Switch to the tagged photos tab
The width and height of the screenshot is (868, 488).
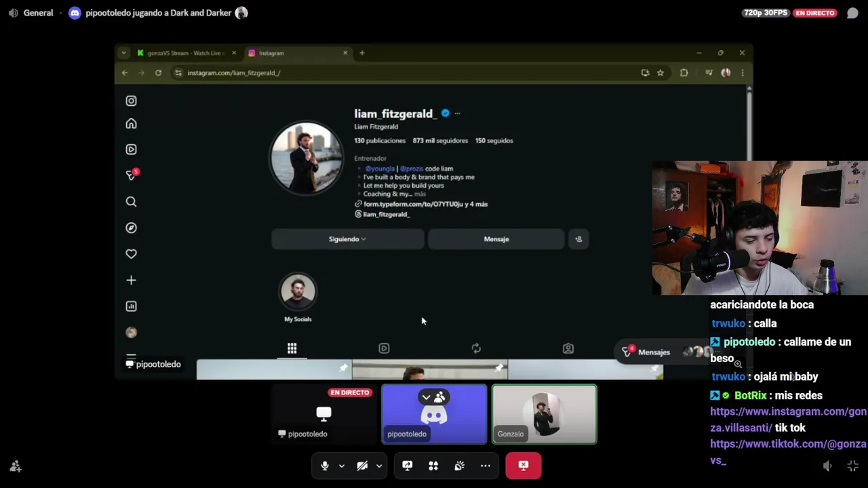click(x=568, y=348)
